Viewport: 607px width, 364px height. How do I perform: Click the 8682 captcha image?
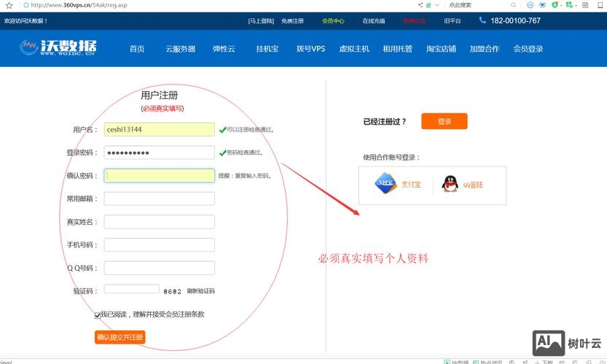(x=172, y=291)
